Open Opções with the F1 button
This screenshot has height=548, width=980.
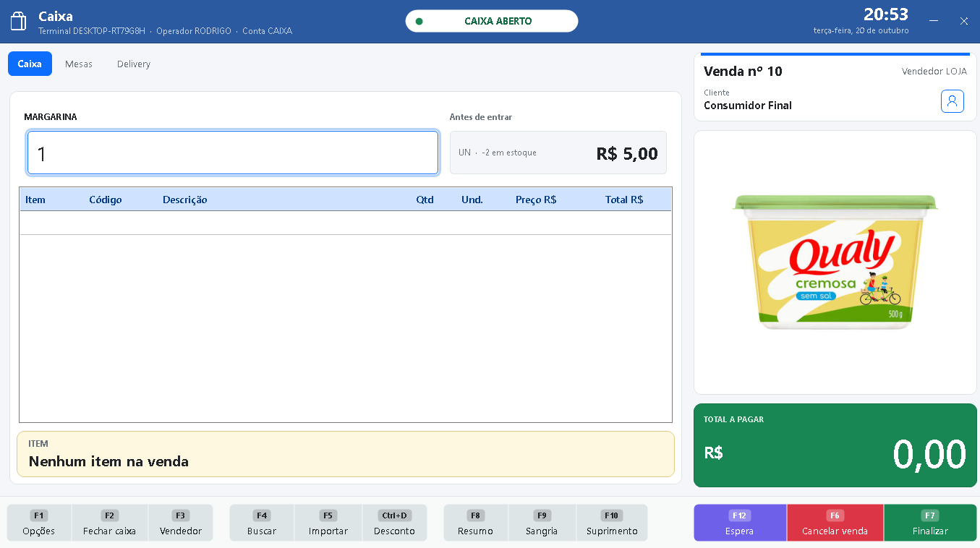coord(39,523)
